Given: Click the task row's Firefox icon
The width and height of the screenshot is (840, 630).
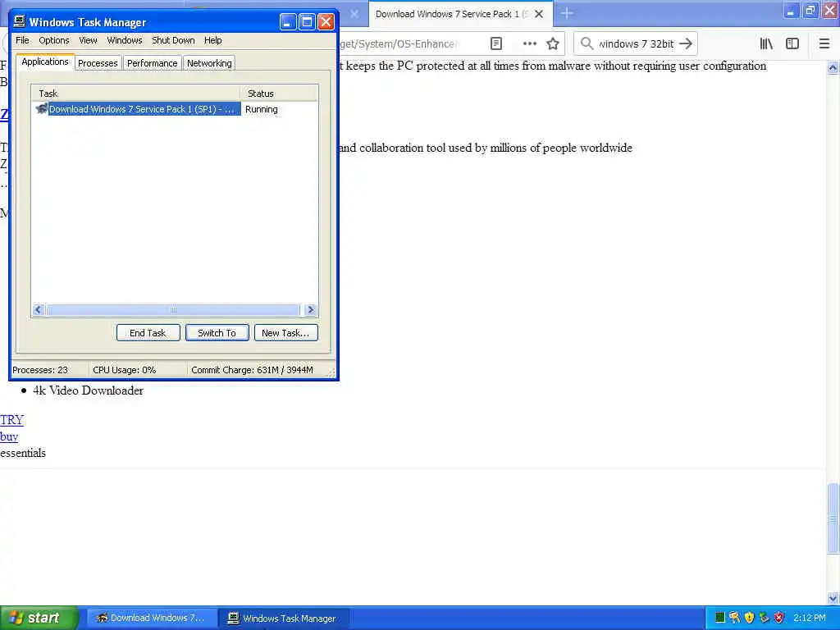Looking at the screenshot, I should [41, 109].
